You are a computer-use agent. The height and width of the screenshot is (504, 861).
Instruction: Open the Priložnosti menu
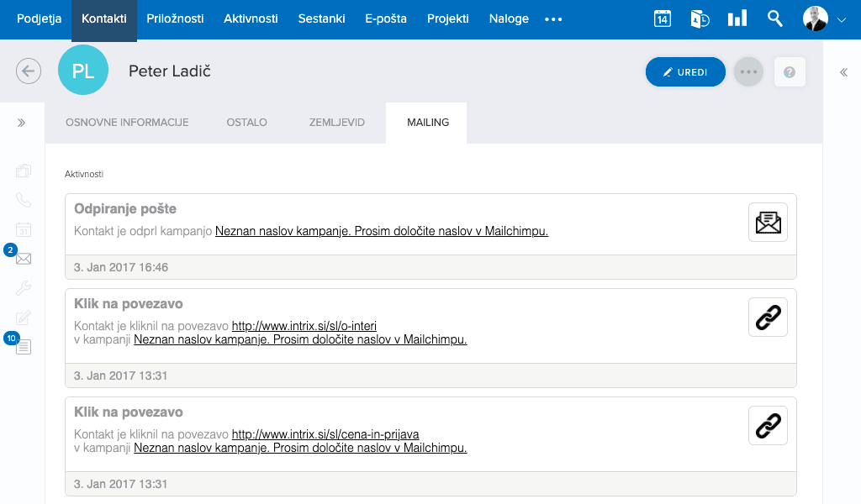pos(175,18)
